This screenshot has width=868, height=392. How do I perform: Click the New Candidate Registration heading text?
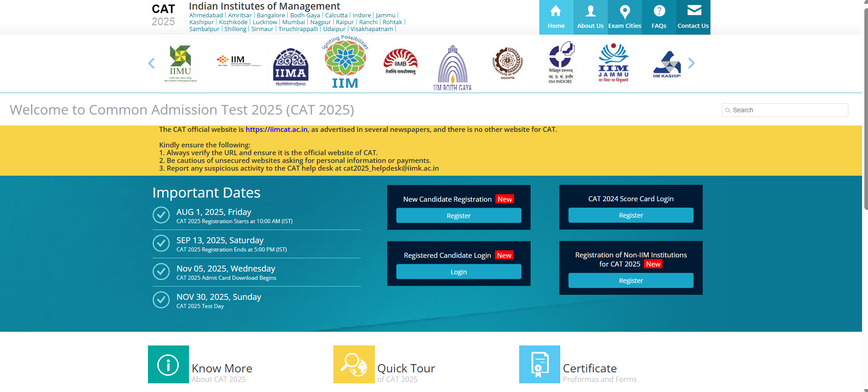[x=447, y=199]
